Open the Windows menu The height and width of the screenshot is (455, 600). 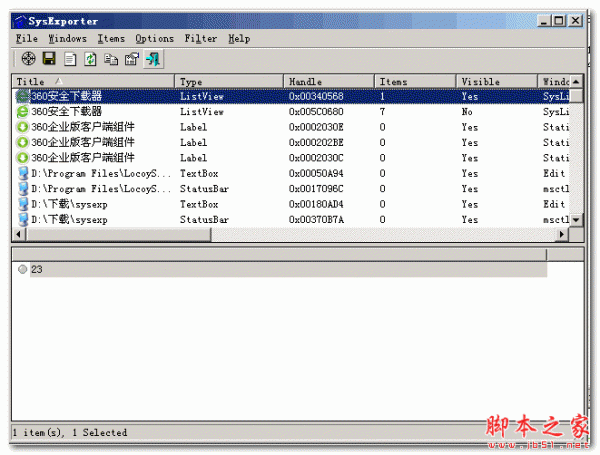(x=67, y=39)
